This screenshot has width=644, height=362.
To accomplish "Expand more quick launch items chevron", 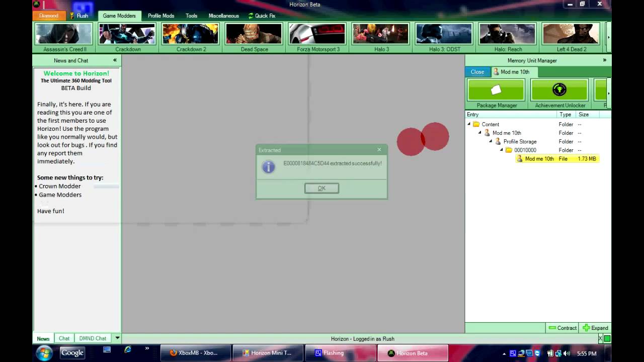I will [x=147, y=348].
